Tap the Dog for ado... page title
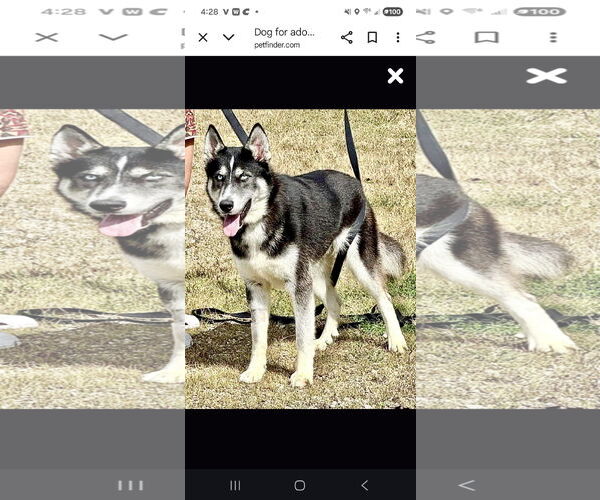This screenshot has height=500, width=600. [x=284, y=33]
